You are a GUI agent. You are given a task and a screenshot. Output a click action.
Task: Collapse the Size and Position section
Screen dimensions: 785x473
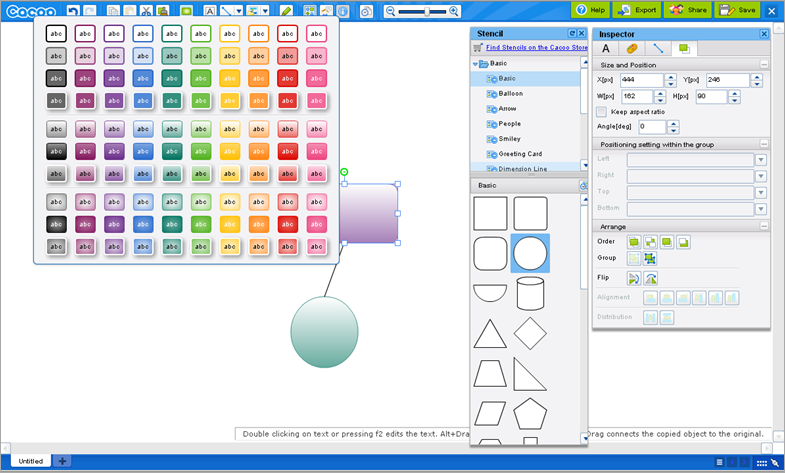click(x=764, y=65)
